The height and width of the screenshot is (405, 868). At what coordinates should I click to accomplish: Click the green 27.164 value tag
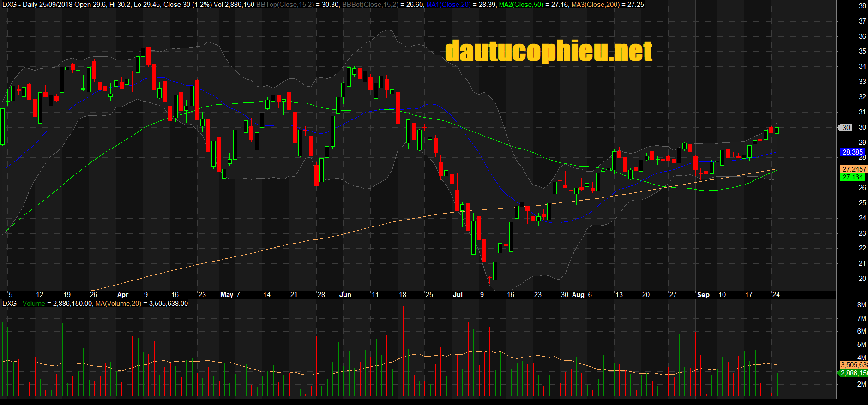[x=852, y=177]
